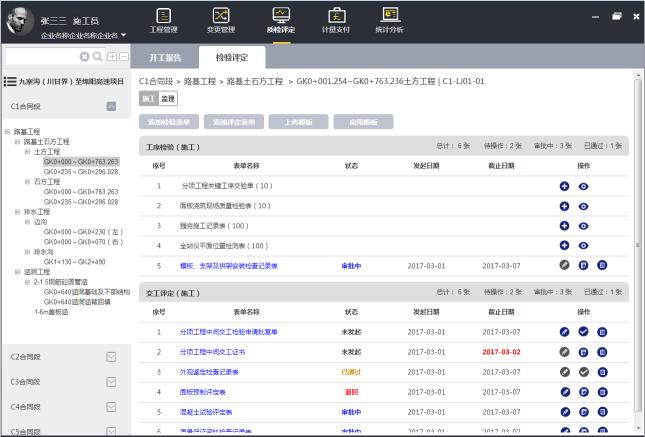
Task: Click list icon for 分项工程中间交工检验申请批复单 row
Action: pyautogui.click(x=602, y=332)
